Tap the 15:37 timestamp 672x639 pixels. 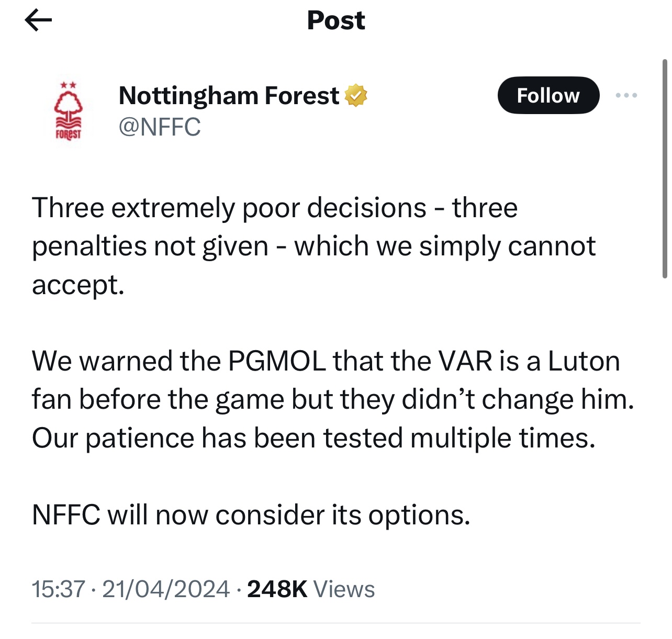tap(58, 589)
